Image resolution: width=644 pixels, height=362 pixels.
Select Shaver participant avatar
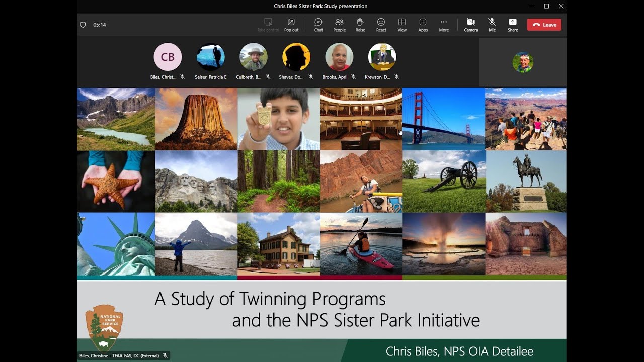(x=296, y=57)
